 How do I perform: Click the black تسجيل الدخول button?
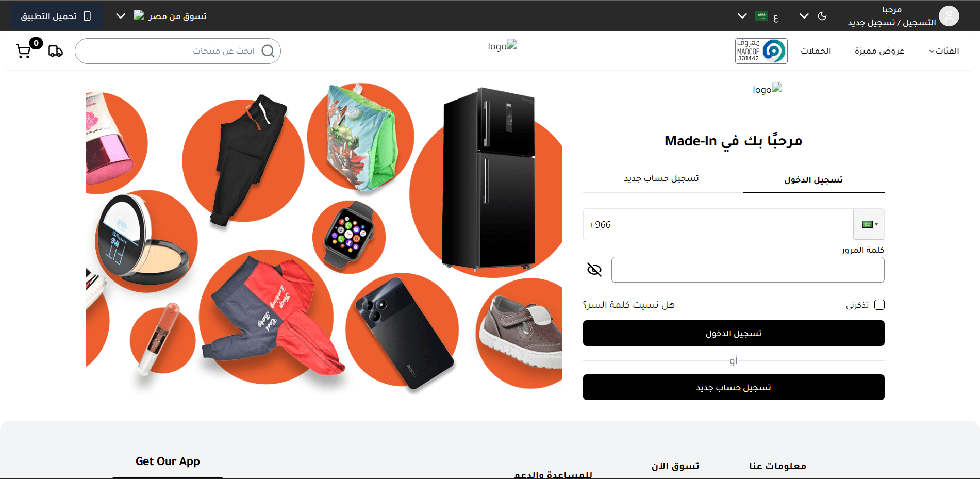pyautogui.click(x=734, y=333)
